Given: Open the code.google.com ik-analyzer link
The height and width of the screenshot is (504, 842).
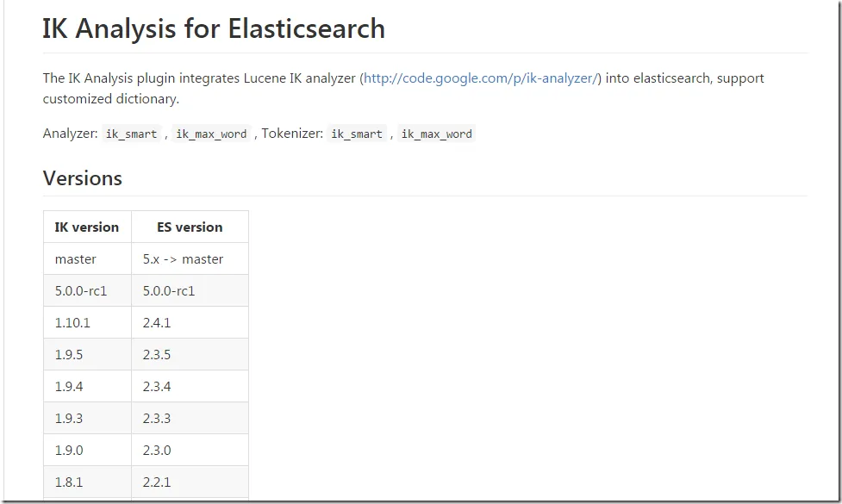Looking at the screenshot, I should [x=480, y=78].
